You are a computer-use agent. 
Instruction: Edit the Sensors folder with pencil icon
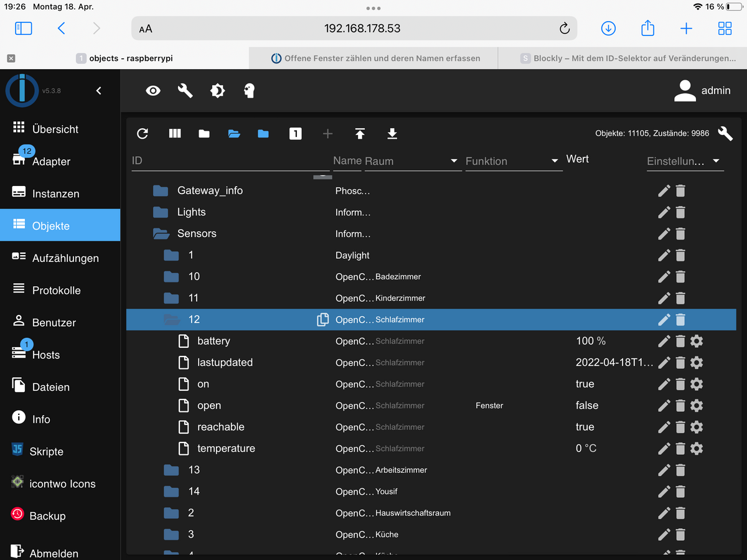(x=664, y=234)
